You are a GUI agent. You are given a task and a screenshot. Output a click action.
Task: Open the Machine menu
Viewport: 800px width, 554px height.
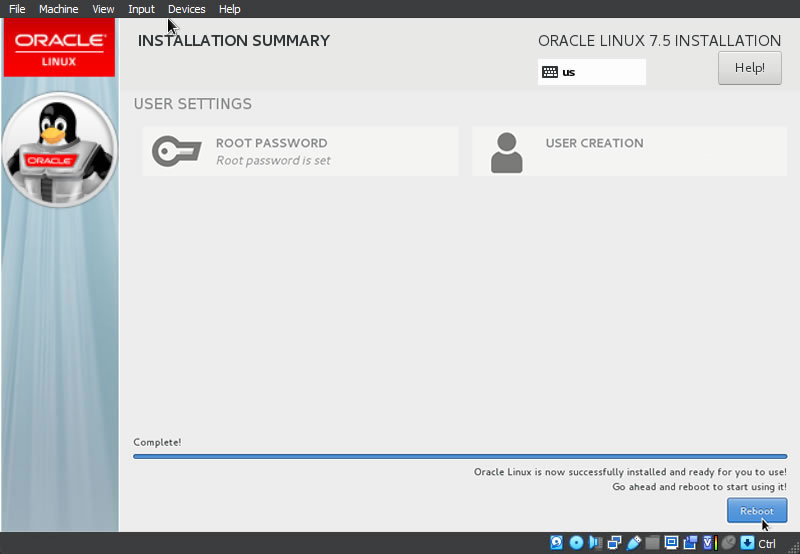pos(59,9)
